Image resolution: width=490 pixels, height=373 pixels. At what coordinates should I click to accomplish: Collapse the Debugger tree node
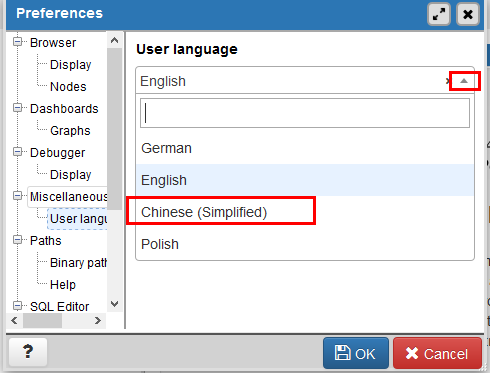pos(17,152)
